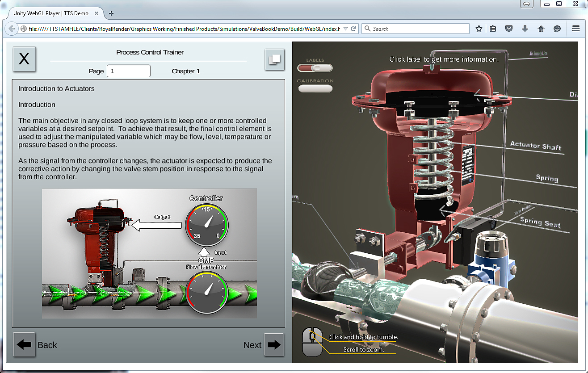Toggle the LABELS switch off

[315, 67]
